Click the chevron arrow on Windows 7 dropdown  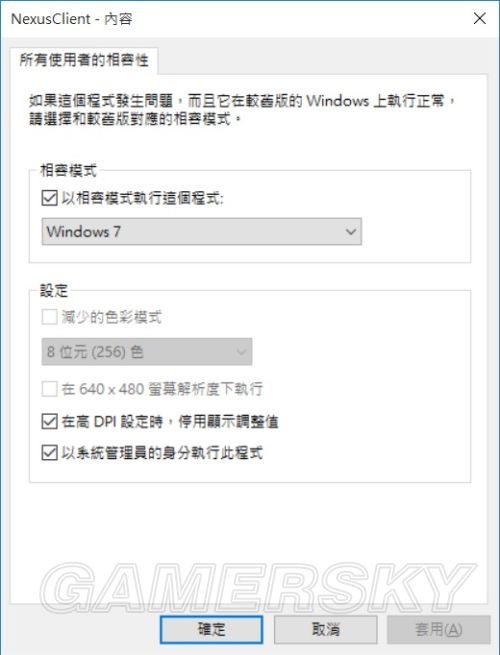point(351,231)
